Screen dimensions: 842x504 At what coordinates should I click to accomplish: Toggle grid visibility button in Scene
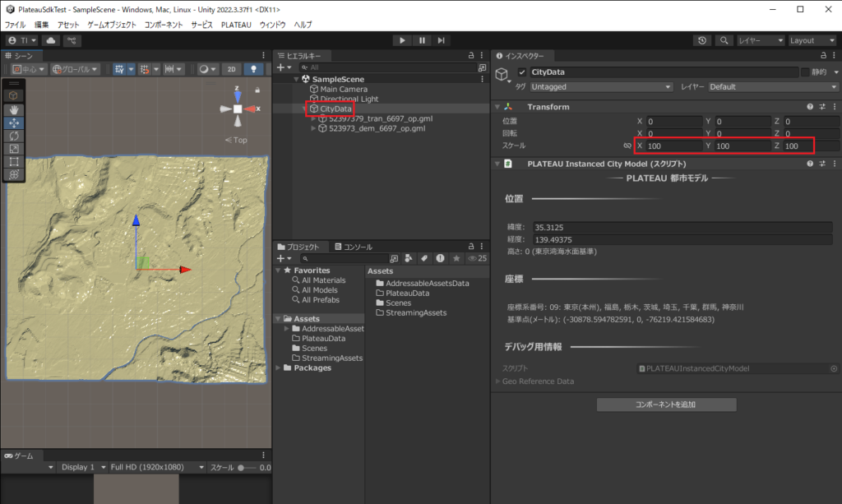tap(119, 69)
